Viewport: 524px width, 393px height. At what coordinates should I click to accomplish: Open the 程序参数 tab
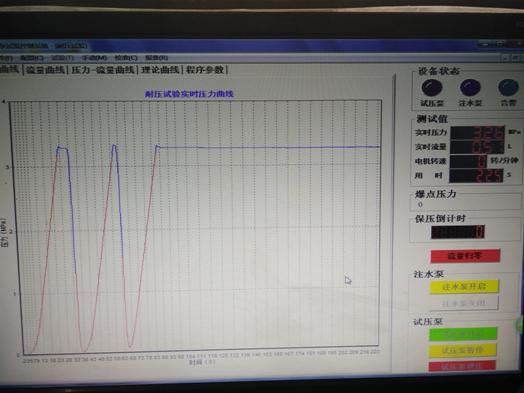pos(205,70)
